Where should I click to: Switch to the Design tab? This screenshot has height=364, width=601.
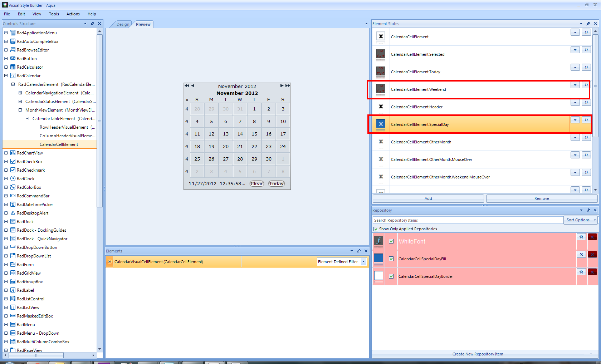tap(123, 24)
